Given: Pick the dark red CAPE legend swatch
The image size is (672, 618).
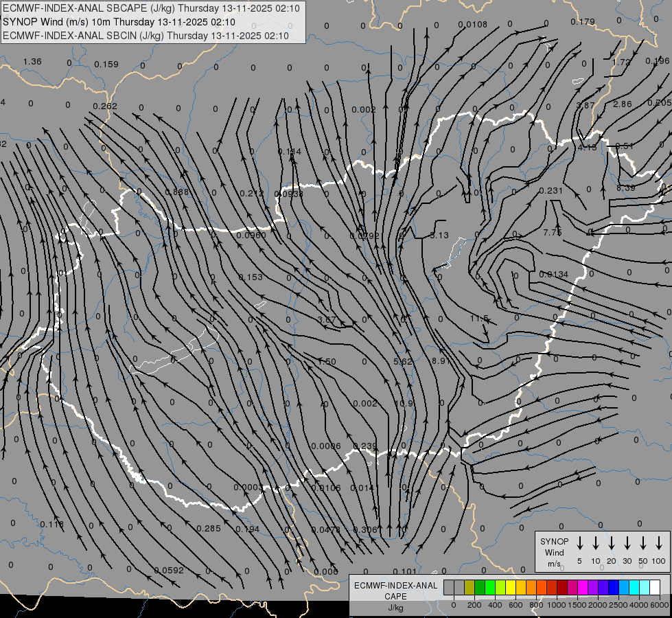Looking at the screenshot, I should [x=562, y=587].
